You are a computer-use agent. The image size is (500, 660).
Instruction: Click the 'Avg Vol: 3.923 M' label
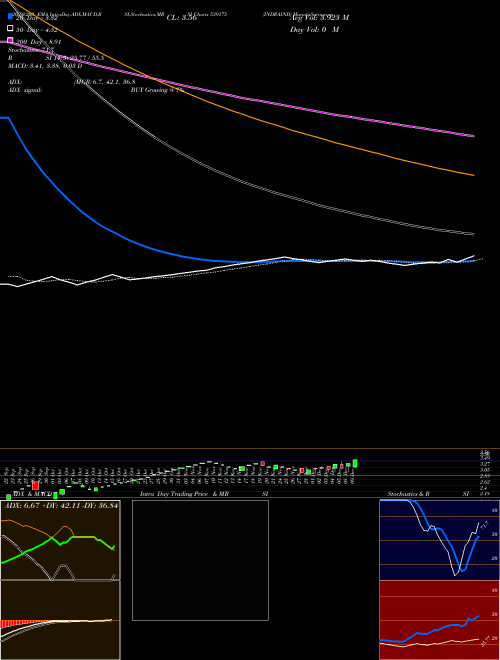point(319,18)
